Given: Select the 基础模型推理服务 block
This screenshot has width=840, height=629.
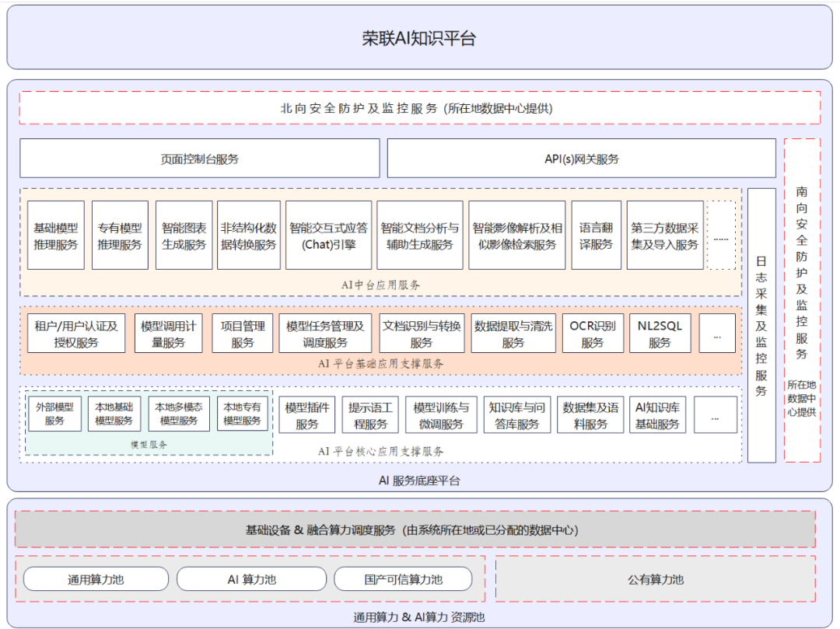Looking at the screenshot, I should pos(56,235).
